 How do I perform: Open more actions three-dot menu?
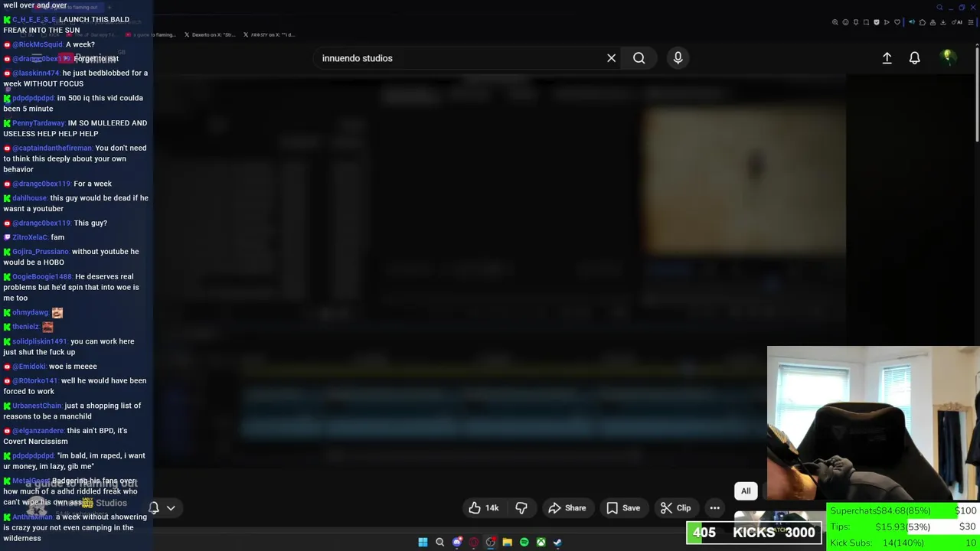point(714,508)
